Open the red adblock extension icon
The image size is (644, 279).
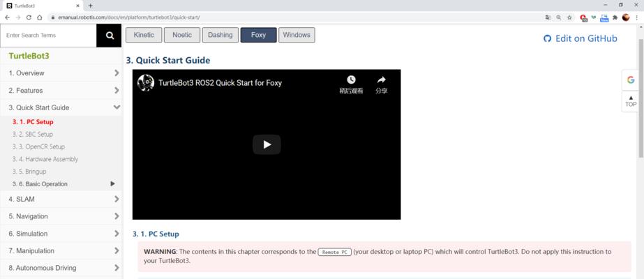click(x=583, y=17)
